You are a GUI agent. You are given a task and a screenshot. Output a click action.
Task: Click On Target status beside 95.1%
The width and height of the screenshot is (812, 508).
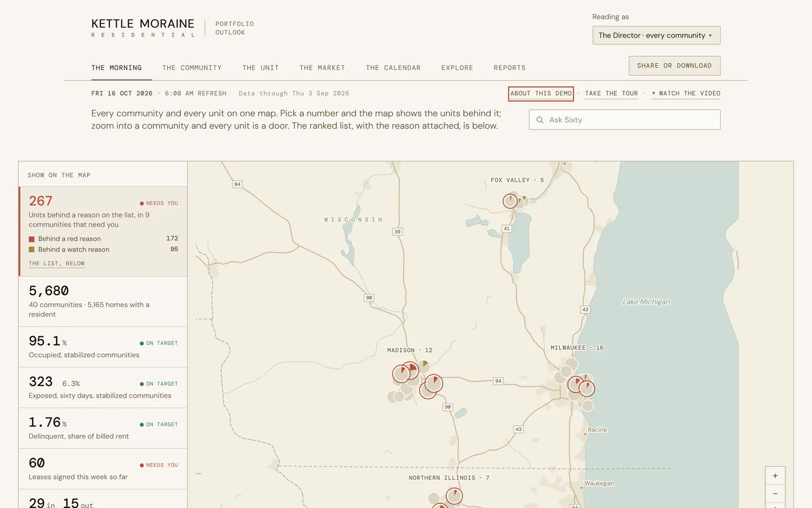[x=159, y=343]
